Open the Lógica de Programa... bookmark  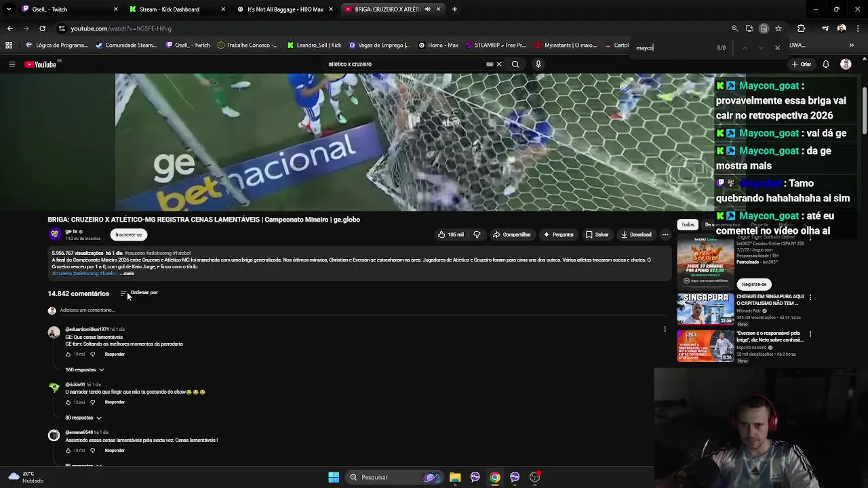coord(58,45)
